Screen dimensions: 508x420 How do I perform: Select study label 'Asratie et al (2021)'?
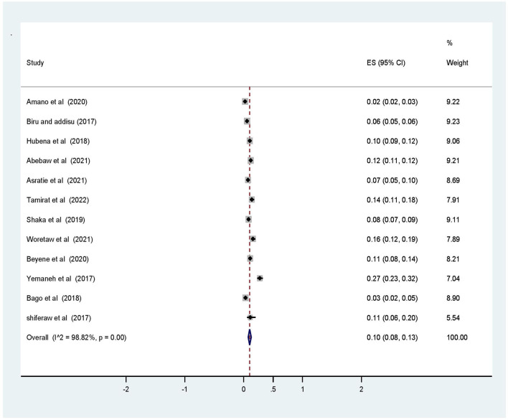click(57, 180)
